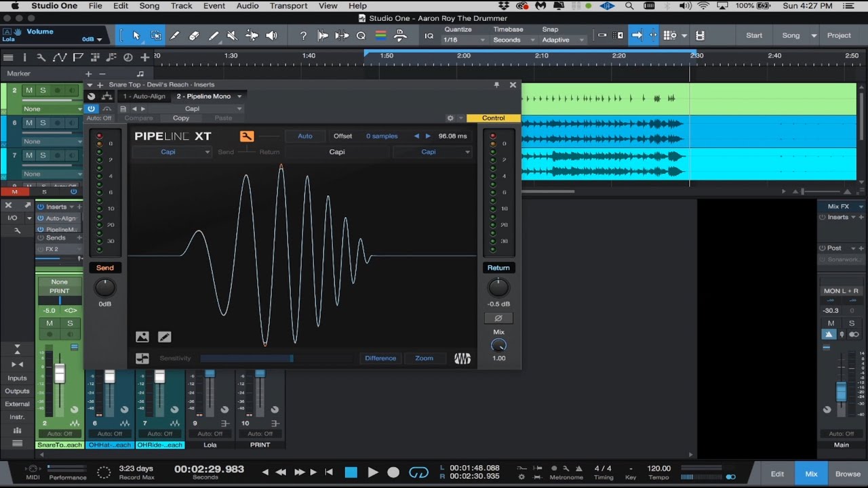Show automation curve icon
The image size is (868, 488).
pyautogui.click(x=60, y=58)
